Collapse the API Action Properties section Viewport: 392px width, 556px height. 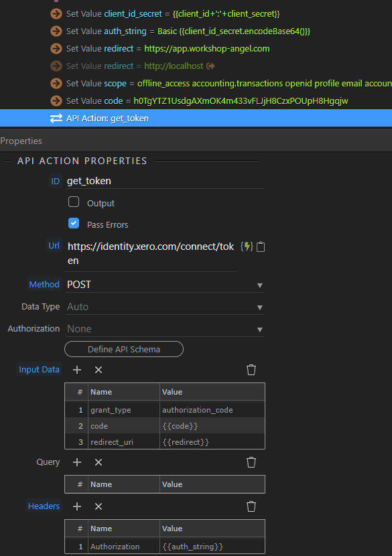(7, 161)
